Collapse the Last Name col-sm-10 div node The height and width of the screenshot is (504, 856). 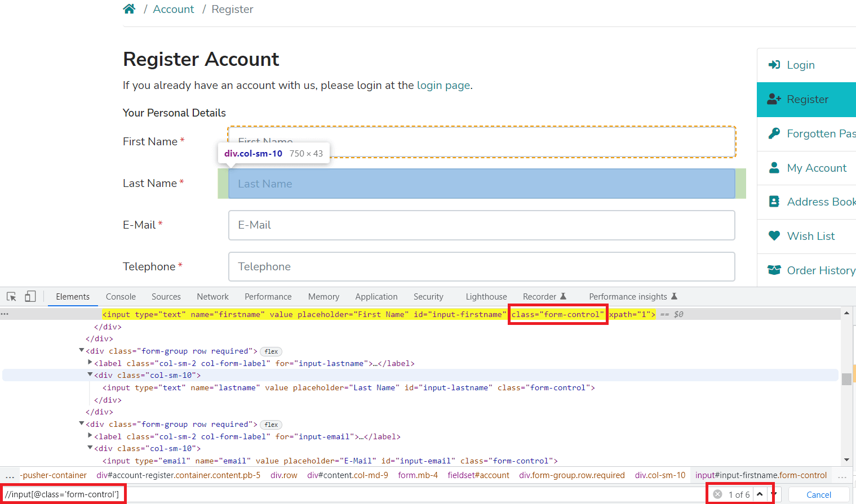tap(90, 375)
